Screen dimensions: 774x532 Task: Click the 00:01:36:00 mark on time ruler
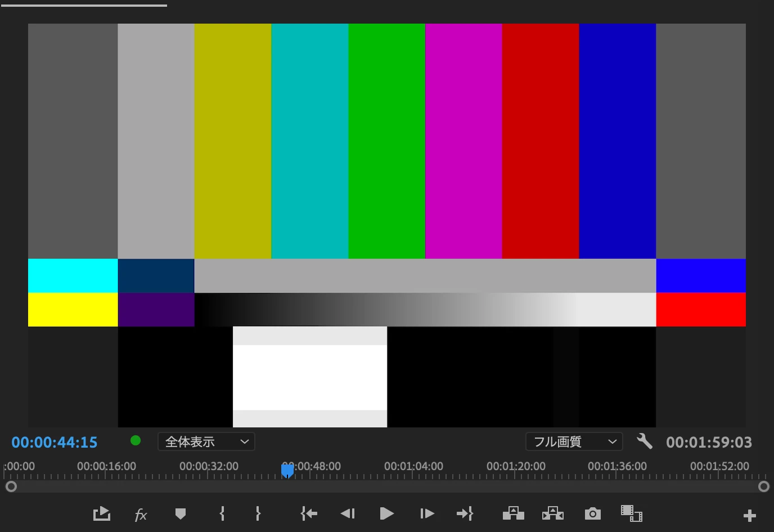tap(617, 466)
